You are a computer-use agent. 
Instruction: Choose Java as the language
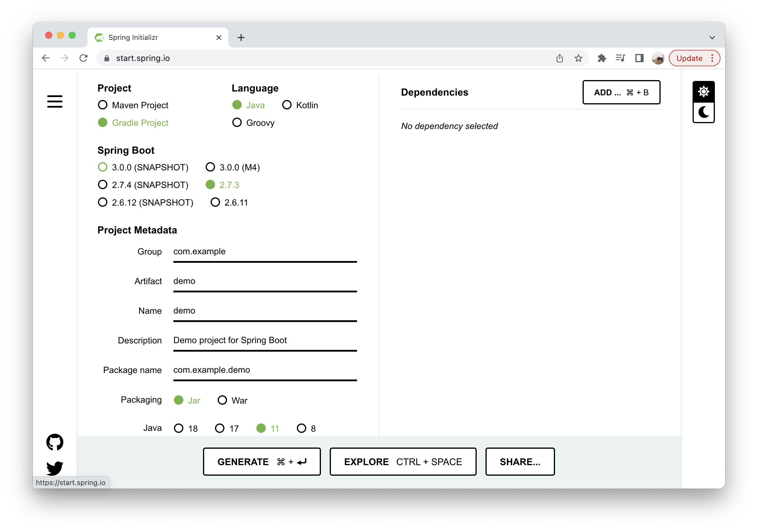[x=248, y=105]
